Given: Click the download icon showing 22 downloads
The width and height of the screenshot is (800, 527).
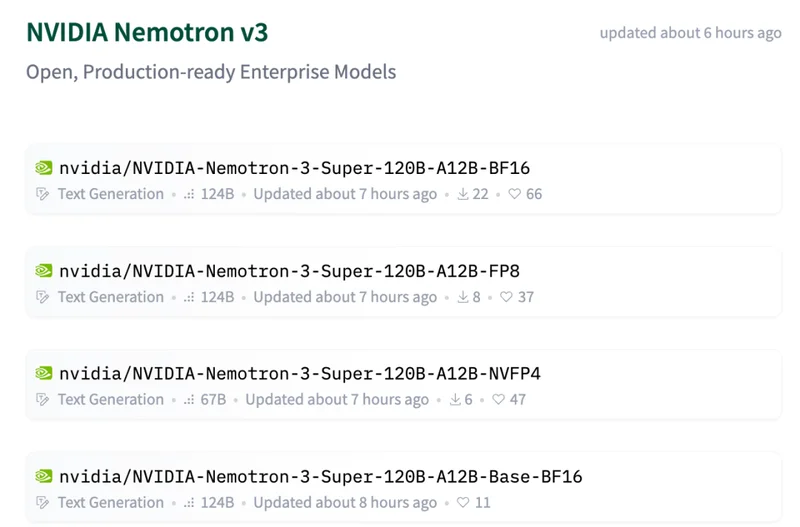Looking at the screenshot, I should point(463,194).
